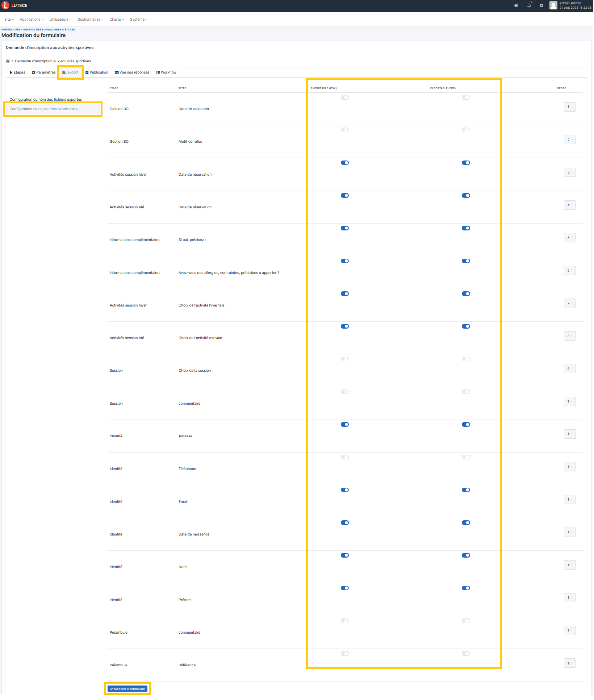Click the LUTECE logo icon
This screenshot has height=700, width=594.
(x=5, y=5)
